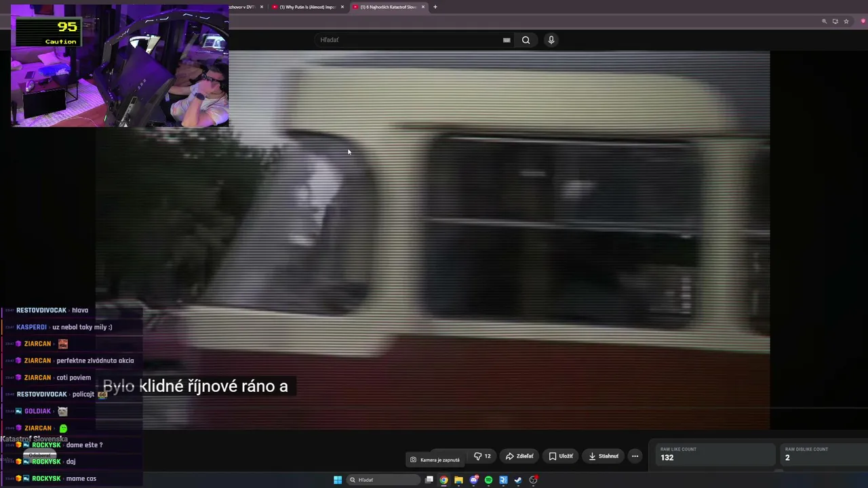Click KASPERDI's chat message 'uz nebol taky mily'
Image resolution: width=868 pixels, height=488 pixels.
coord(82,327)
